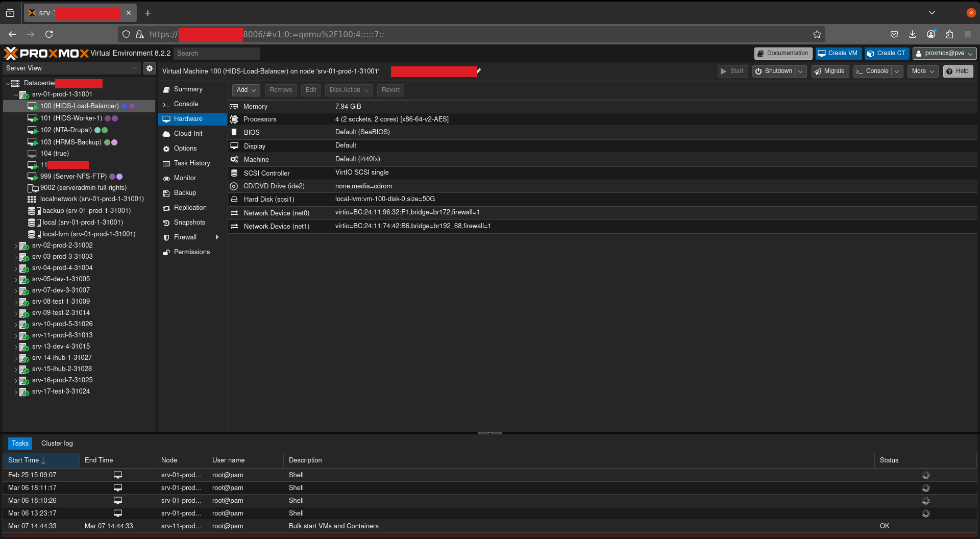Click the Processors CPU icon

tap(234, 119)
